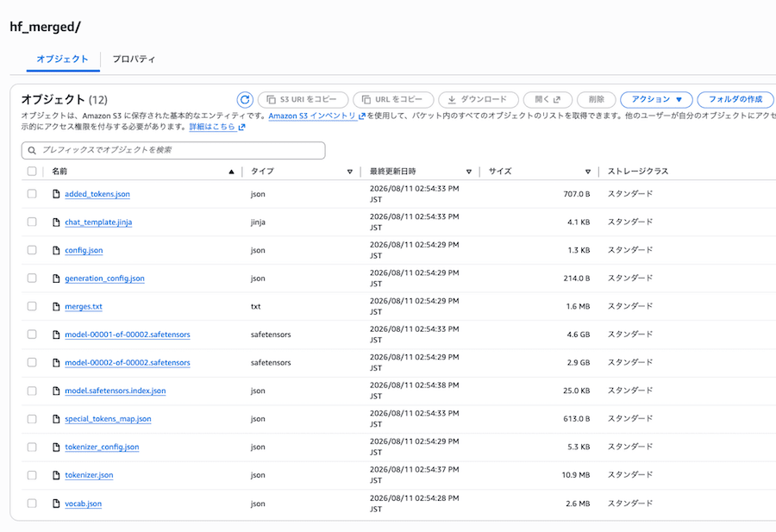Viewport: 776px width, 532px height.
Task: Click file icon beside tokenizer_config.json
Action: 56,448
